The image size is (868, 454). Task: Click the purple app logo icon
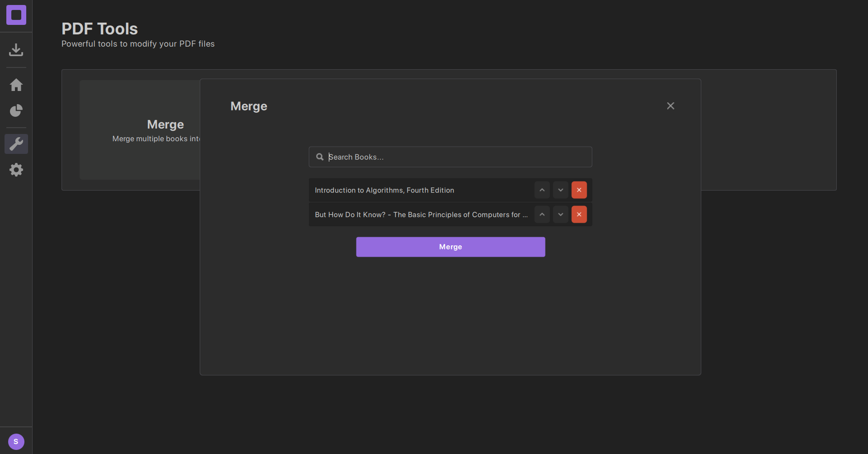click(16, 15)
